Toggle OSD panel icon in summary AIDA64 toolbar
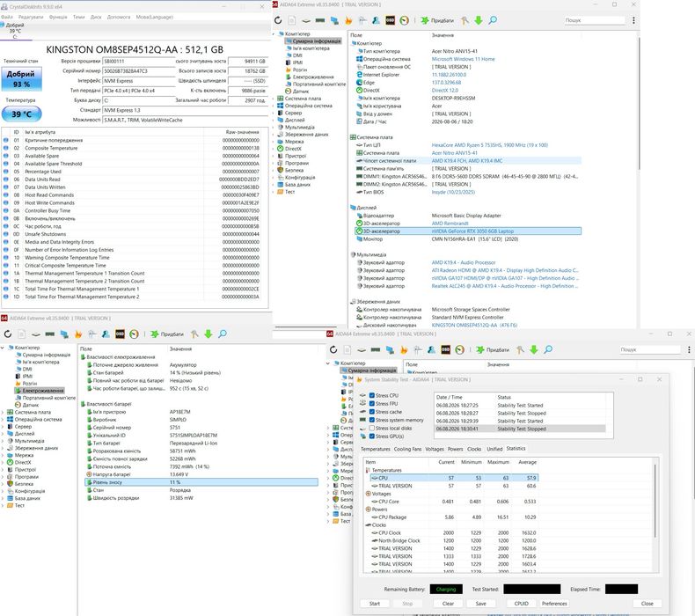The height and width of the screenshot is (616, 695). point(390,20)
